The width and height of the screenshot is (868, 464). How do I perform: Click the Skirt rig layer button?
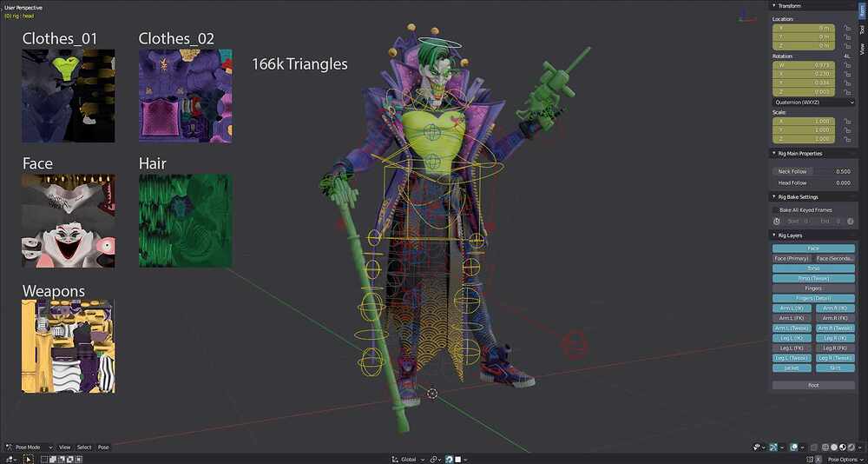[835, 368]
